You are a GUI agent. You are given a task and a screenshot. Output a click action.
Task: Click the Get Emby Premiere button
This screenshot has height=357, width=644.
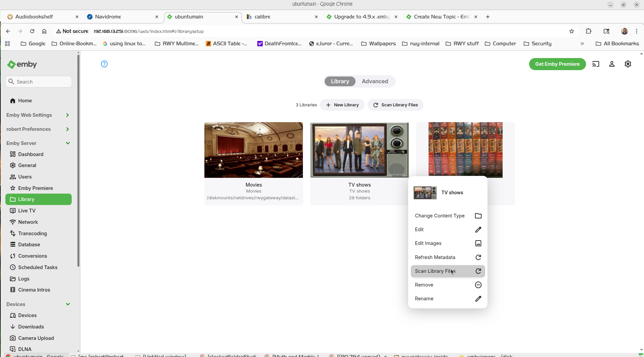coord(557,64)
